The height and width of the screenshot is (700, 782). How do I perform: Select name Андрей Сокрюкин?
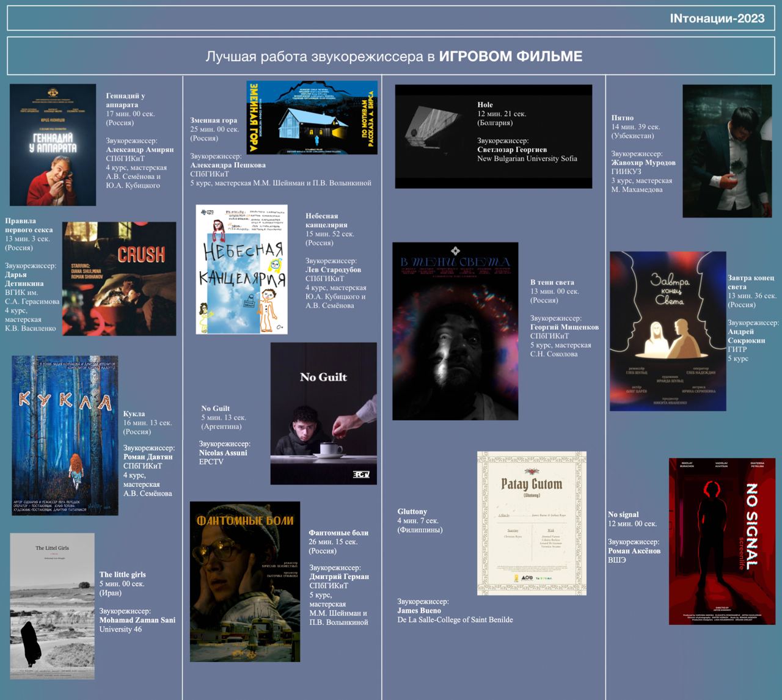click(x=747, y=336)
